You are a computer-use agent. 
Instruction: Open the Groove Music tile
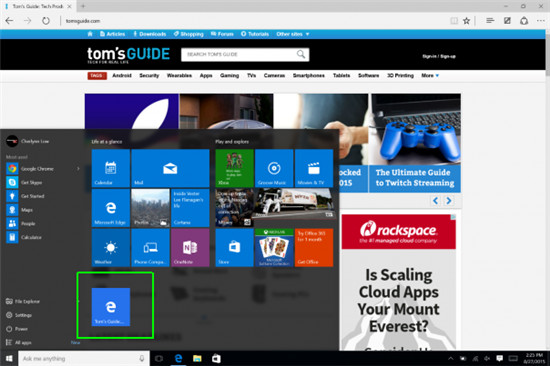[274, 168]
